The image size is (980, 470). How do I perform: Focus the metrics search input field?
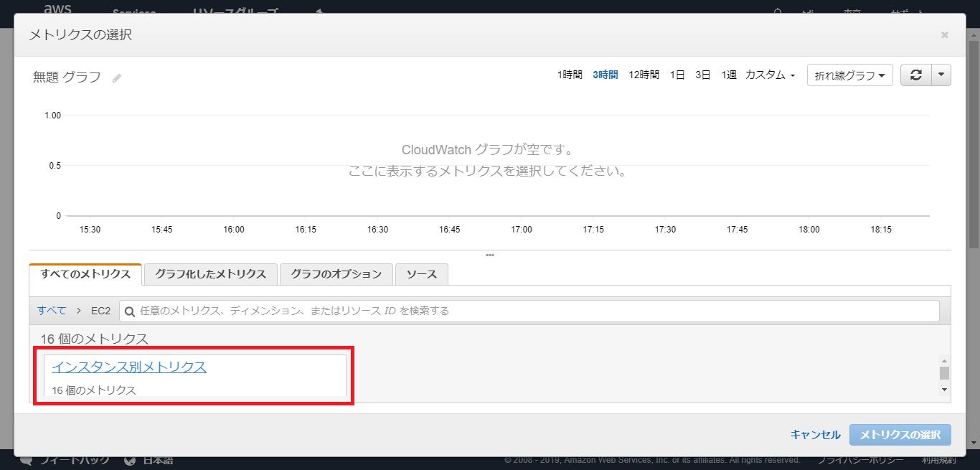click(531, 311)
